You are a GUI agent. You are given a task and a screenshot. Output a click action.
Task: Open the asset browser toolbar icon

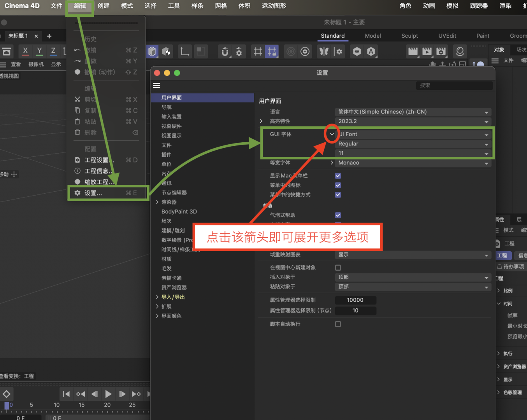[x=7, y=51]
